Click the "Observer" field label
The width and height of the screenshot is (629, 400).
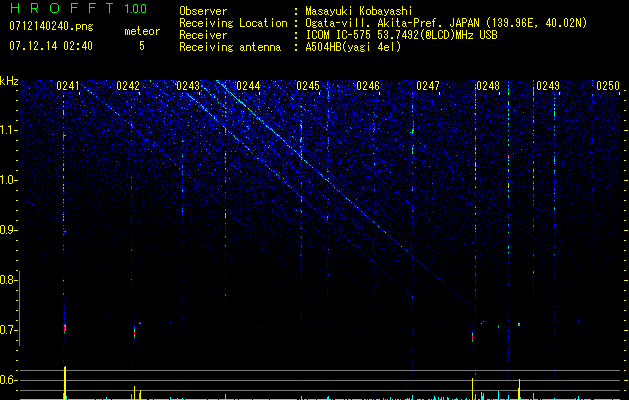203,11
